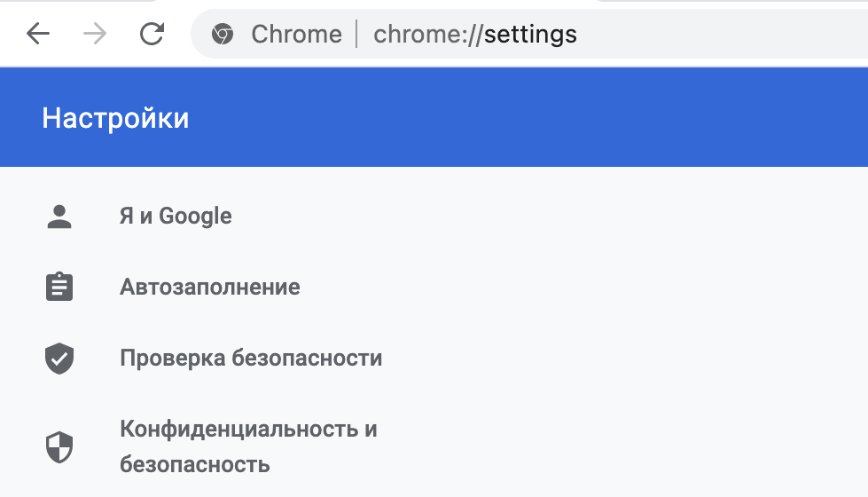This screenshot has width=868, height=497.
Task: Open the Я и Google section
Action: 176,217
